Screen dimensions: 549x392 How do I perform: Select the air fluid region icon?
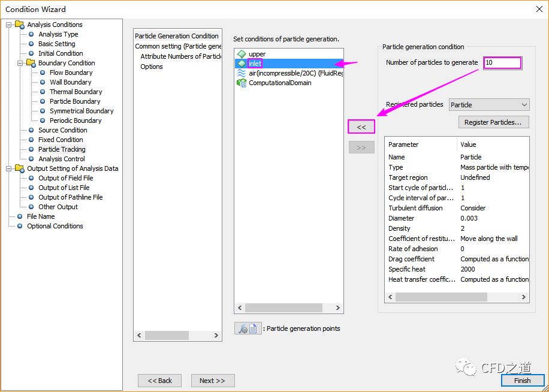pos(242,73)
